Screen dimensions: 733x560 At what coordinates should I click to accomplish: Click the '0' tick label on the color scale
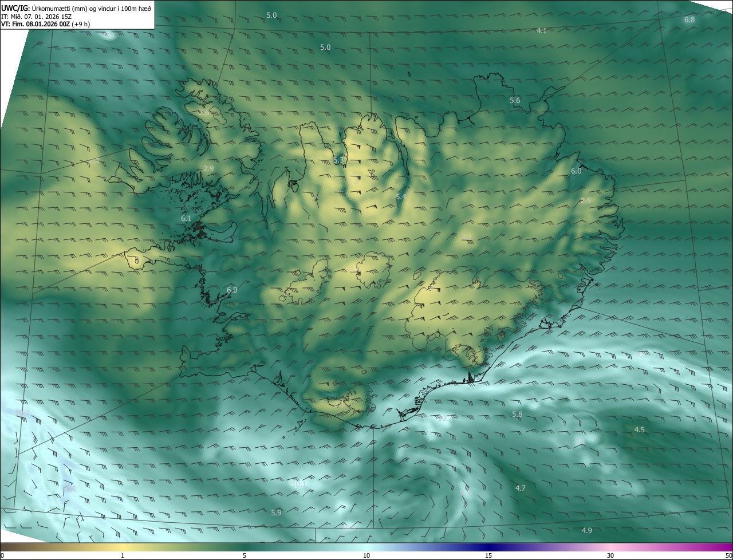click(x=2, y=556)
